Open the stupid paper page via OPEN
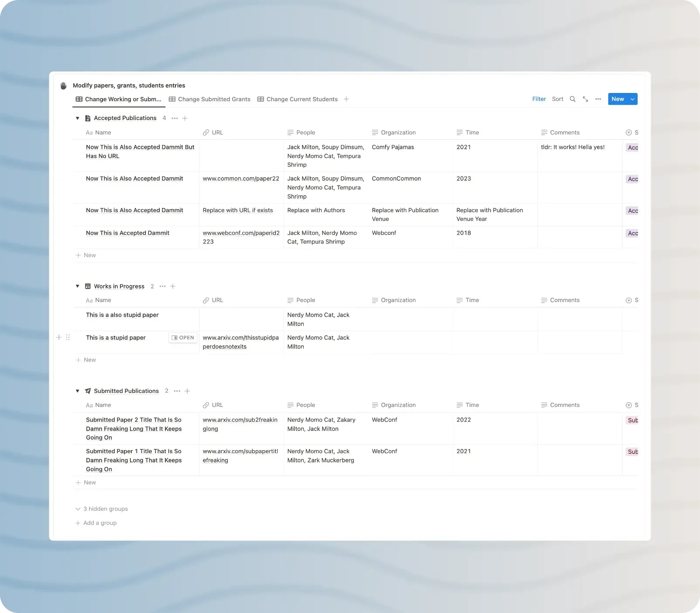The width and height of the screenshot is (700, 613). pos(183,337)
